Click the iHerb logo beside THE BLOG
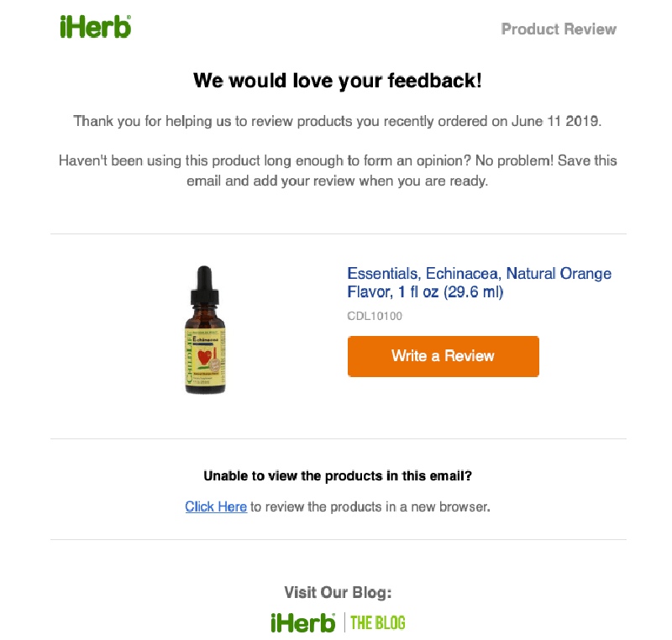Screen dimensions: 672x640 click(302, 622)
